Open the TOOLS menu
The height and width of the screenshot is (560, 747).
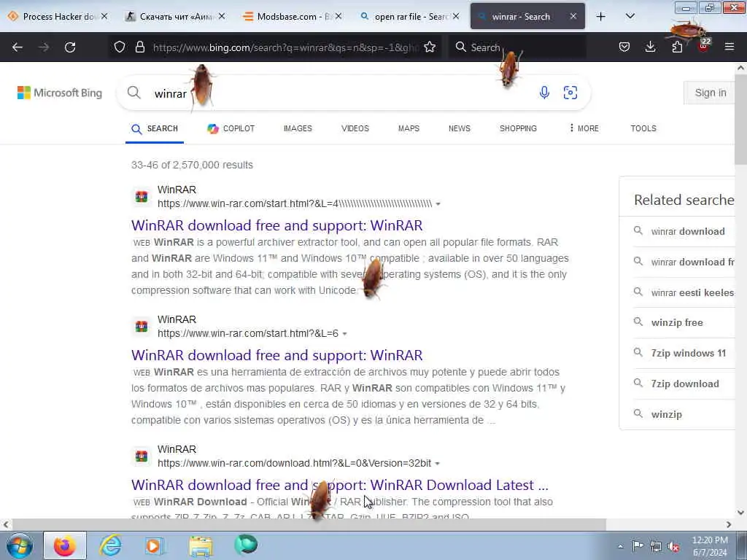[x=643, y=128]
